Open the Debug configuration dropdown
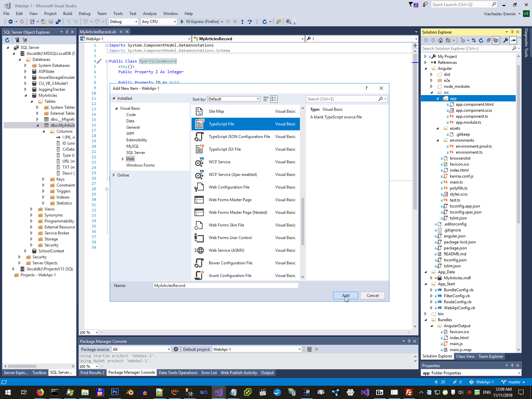 (x=123, y=22)
